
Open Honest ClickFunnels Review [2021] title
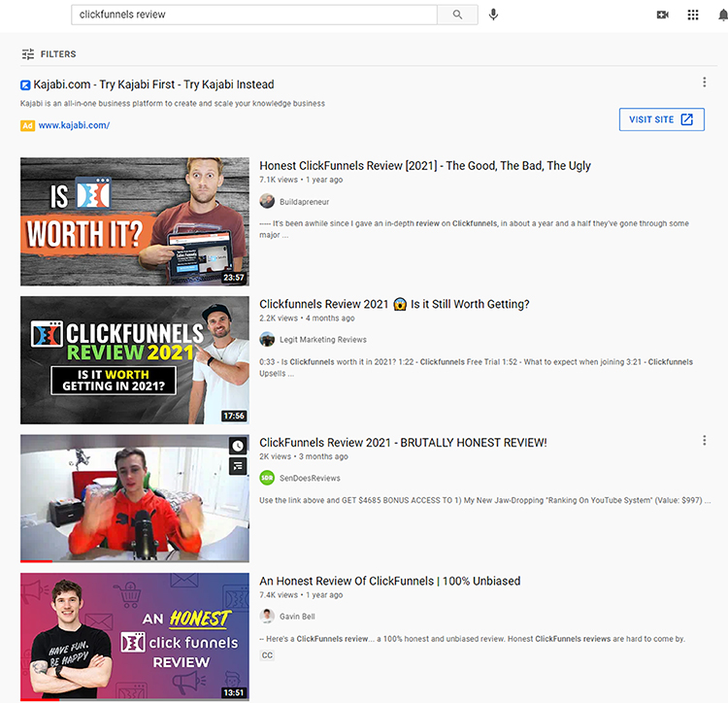click(425, 166)
